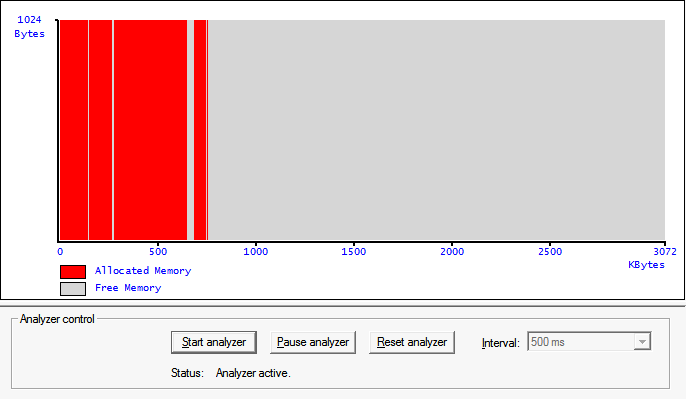The height and width of the screenshot is (399, 686).
Task: Click the Start analyzer button
Action: [214, 342]
